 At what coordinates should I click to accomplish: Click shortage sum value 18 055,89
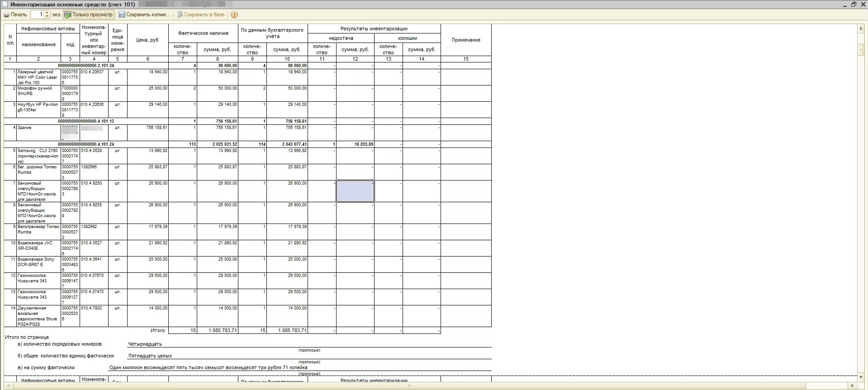(364, 144)
